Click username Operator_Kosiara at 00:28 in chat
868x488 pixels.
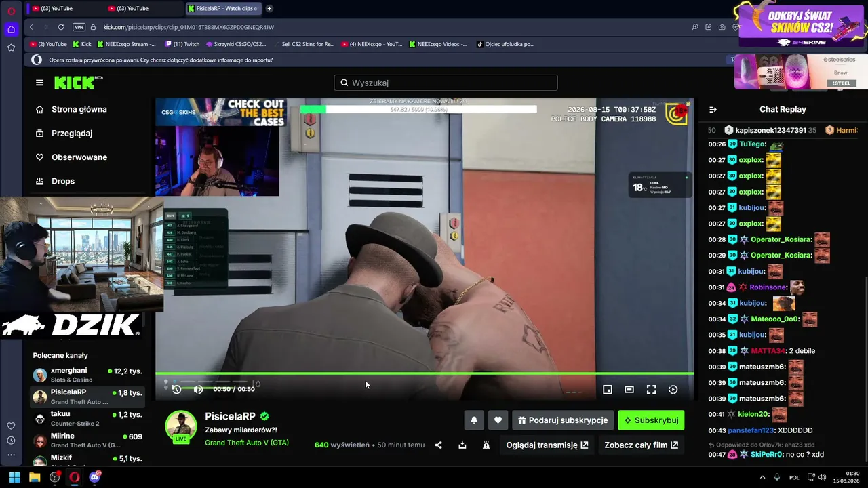[x=781, y=239]
